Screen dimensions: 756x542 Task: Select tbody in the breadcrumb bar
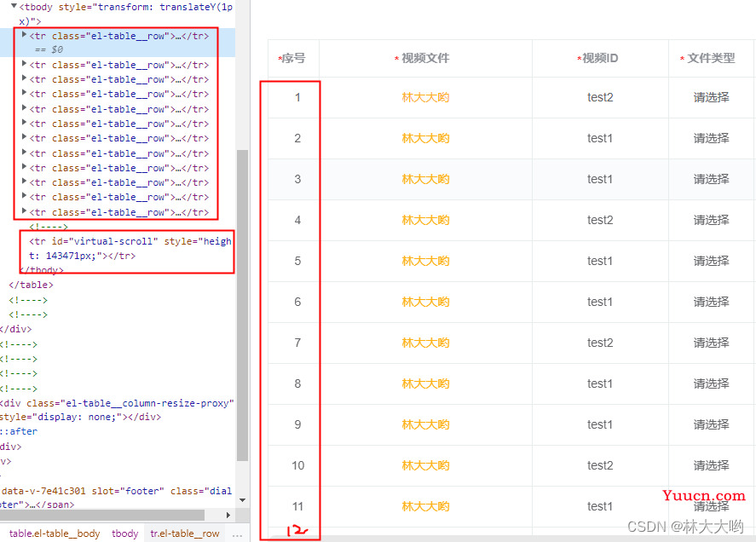pos(125,533)
